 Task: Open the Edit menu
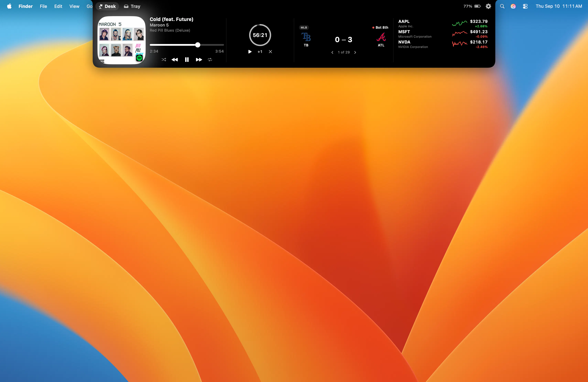(x=58, y=6)
